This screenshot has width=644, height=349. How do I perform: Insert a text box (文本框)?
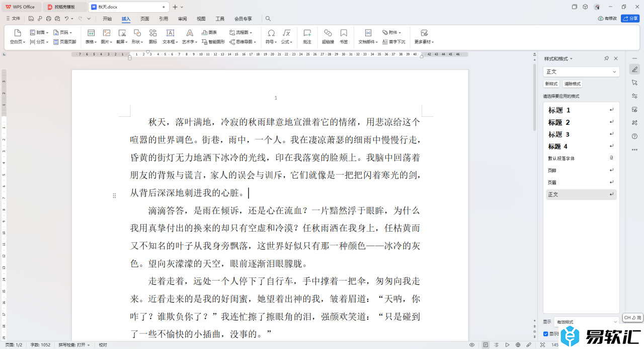click(170, 37)
